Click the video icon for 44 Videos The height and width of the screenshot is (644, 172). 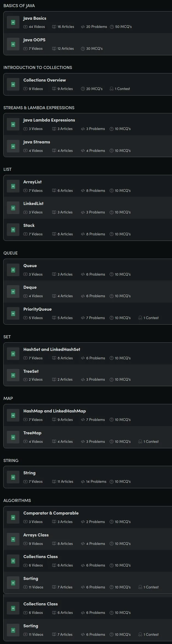point(25,27)
